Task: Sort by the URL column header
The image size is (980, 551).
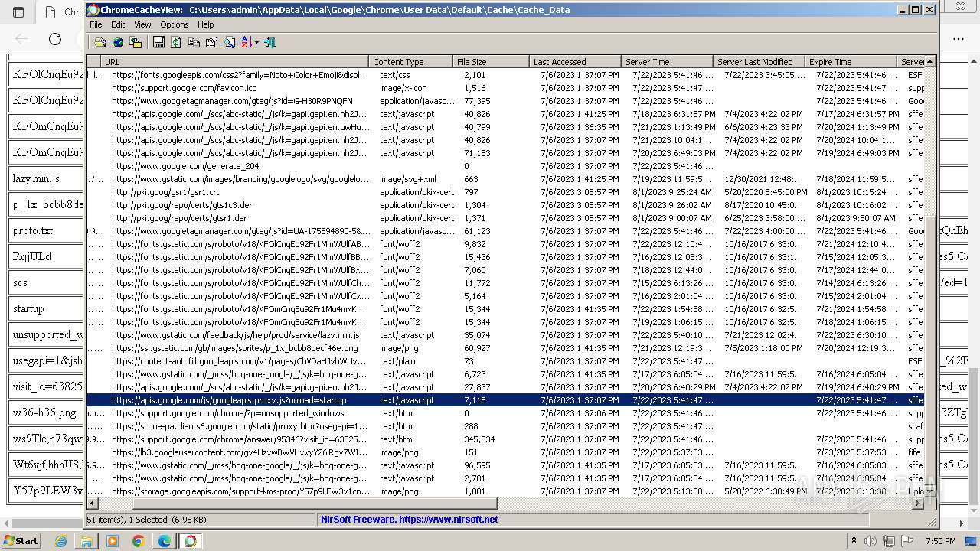Action: [234, 62]
